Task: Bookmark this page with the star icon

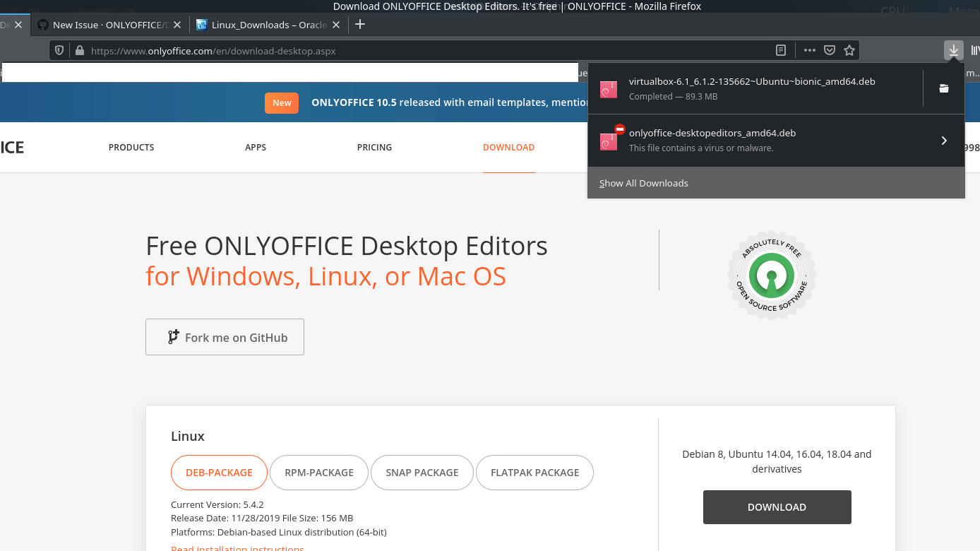Action: 849,50
